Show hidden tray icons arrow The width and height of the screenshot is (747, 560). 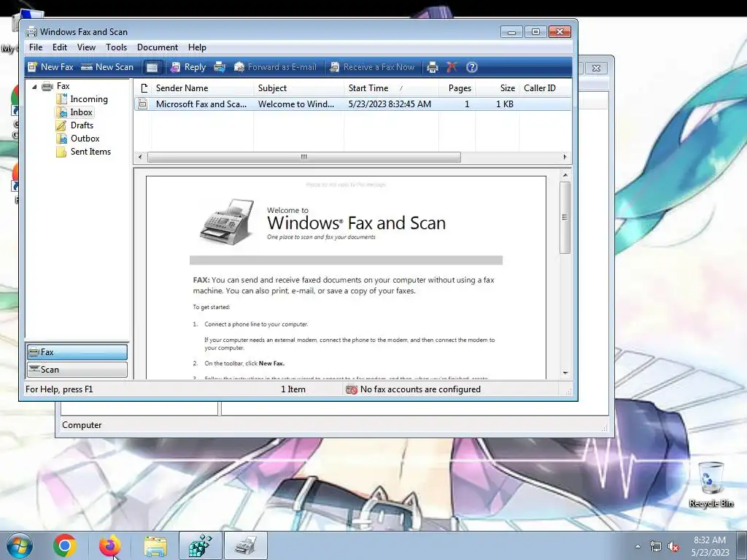[x=638, y=546]
